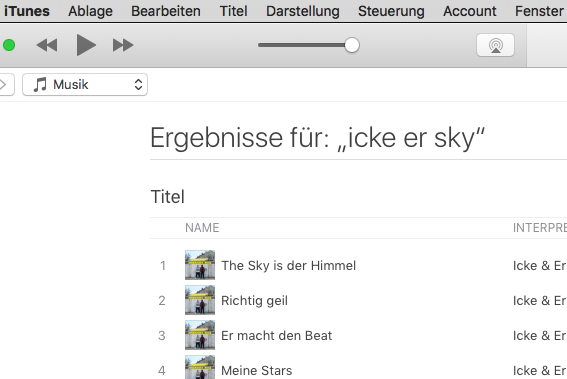Image resolution: width=567 pixels, height=379 pixels.
Task: Click track number 3 in the results list
Action: point(162,336)
